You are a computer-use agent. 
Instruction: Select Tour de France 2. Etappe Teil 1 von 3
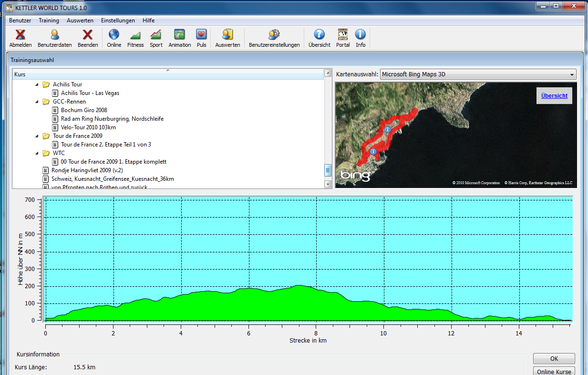[106, 145]
